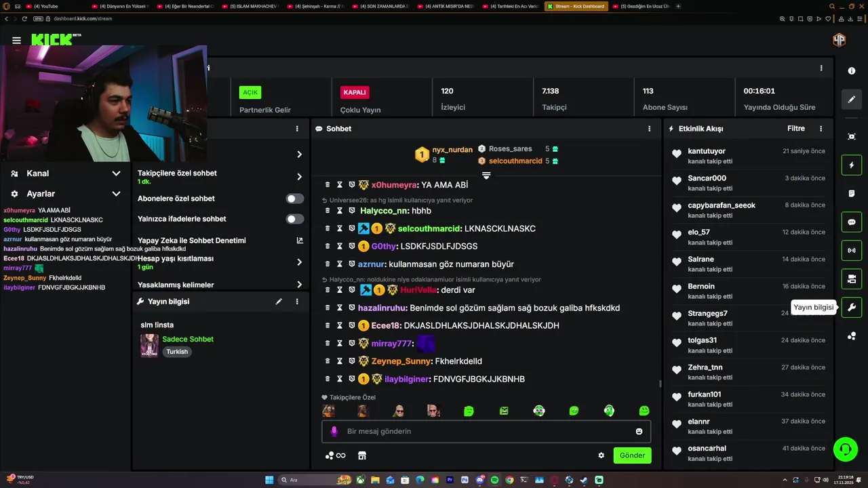
Task: Click the Windows Start button
Action: (269, 480)
